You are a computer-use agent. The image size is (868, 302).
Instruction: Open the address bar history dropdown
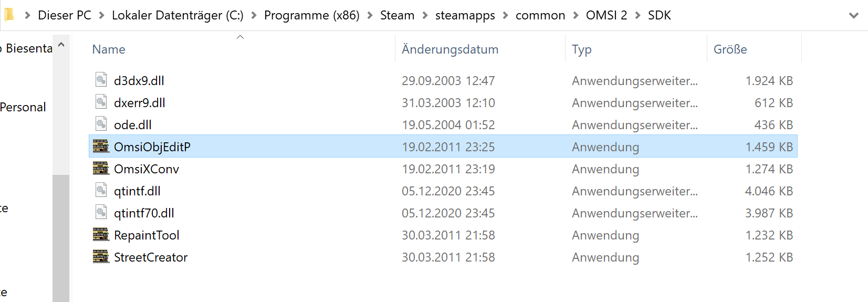pos(853,16)
